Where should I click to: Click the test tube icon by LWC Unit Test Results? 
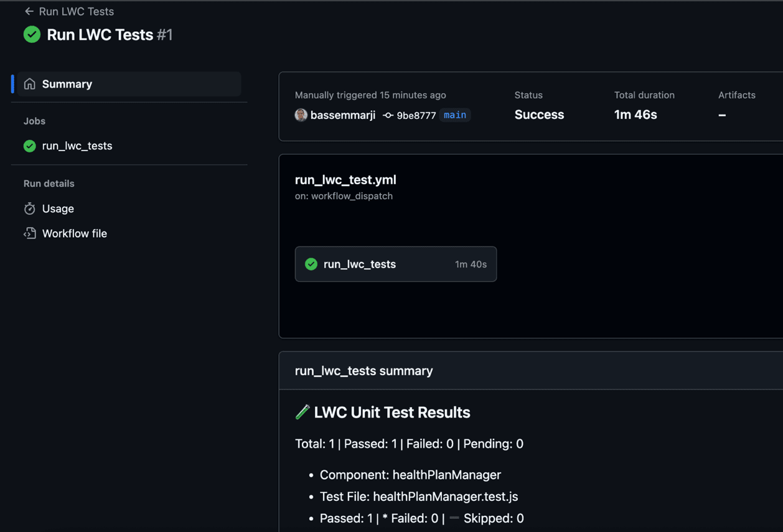[302, 412]
